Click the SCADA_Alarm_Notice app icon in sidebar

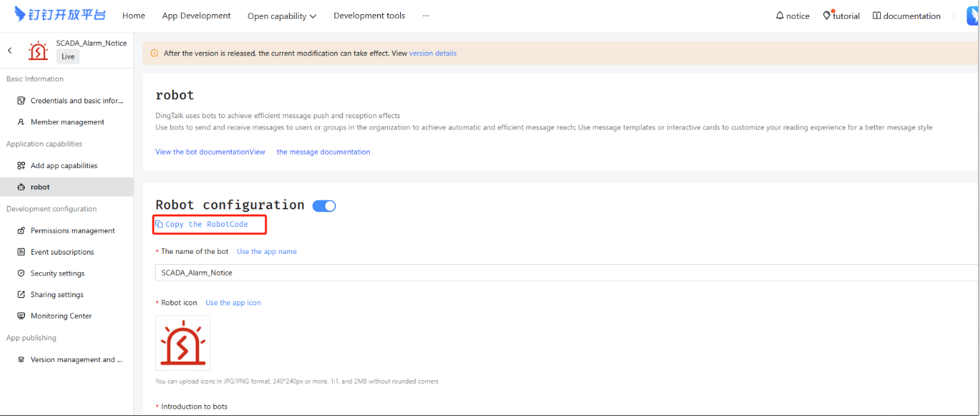click(38, 51)
